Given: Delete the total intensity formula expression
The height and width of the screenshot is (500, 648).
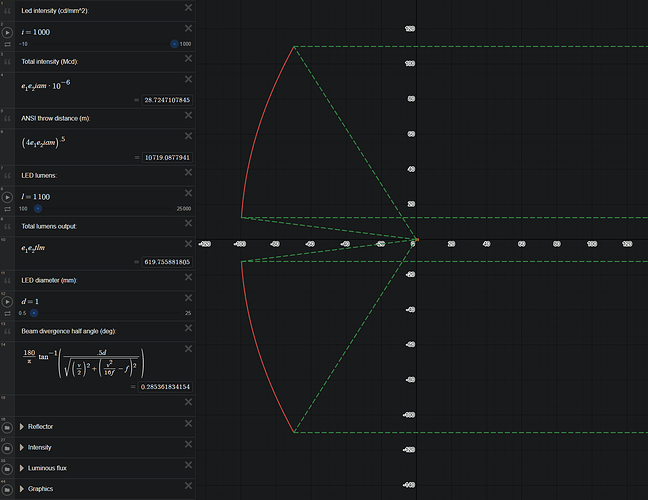Looking at the screenshot, I should tap(188, 79).
